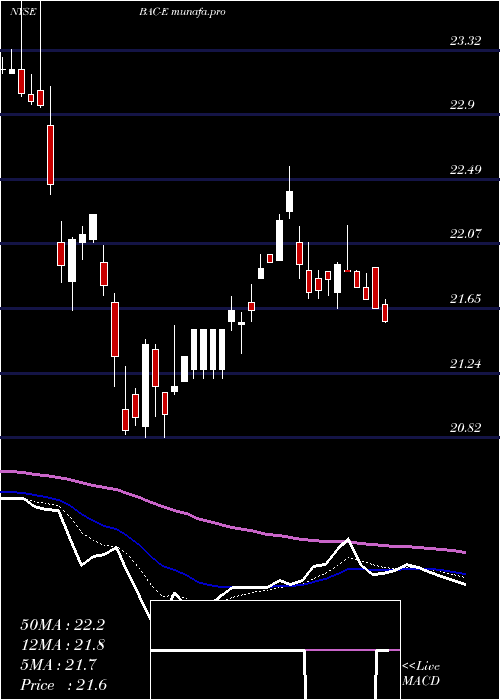Click the large red candle falling to 22.49

click(50, 154)
